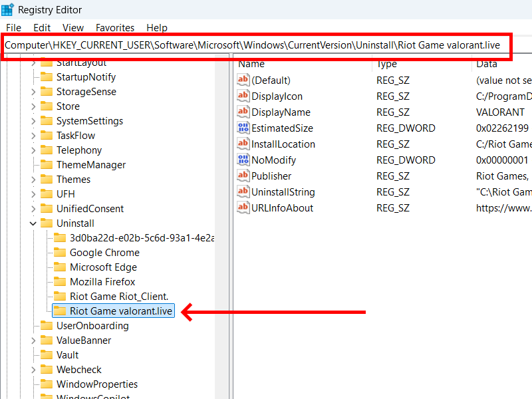Screen dimensions: 532x399
Task: Click the folder icon beside Uninstall key
Action: pos(47,223)
